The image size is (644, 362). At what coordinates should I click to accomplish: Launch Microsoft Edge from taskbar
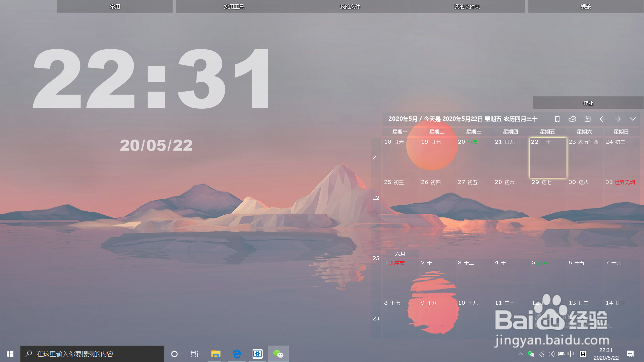point(237,354)
